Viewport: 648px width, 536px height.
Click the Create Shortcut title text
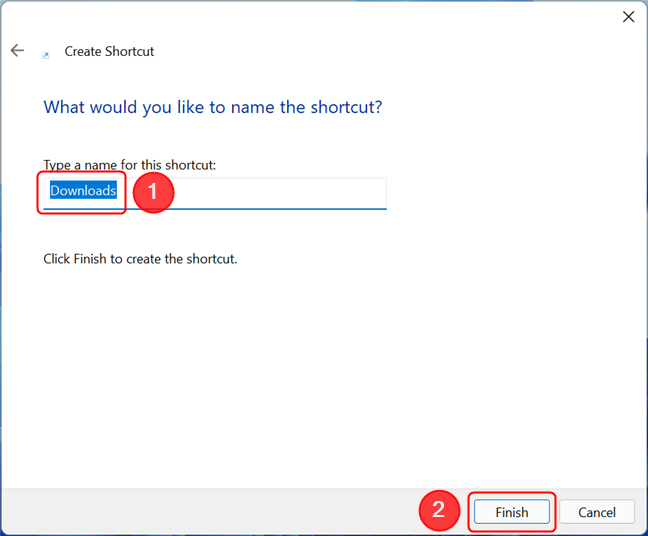[x=109, y=51]
